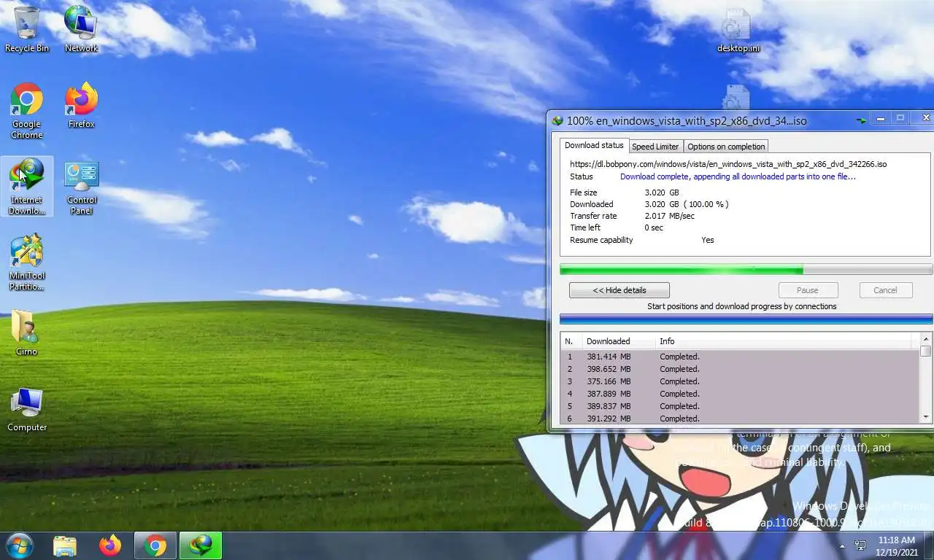The height and width of the screenshot is (560, 934).
Task: Sort by the Downloaded column header
Action: click(x=618, y=341)
